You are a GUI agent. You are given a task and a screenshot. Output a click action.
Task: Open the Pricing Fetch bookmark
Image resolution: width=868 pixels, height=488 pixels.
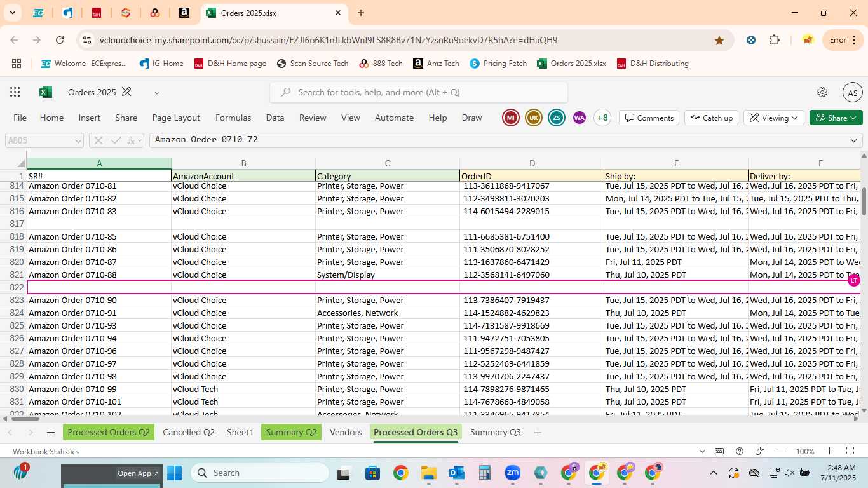tap(498, 64)
